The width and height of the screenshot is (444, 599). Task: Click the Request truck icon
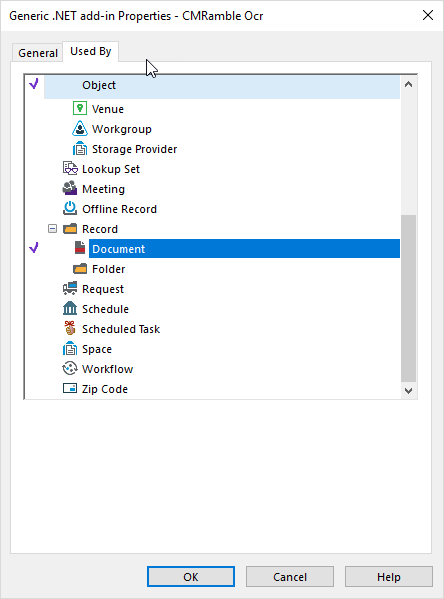[x=70, y=288]
